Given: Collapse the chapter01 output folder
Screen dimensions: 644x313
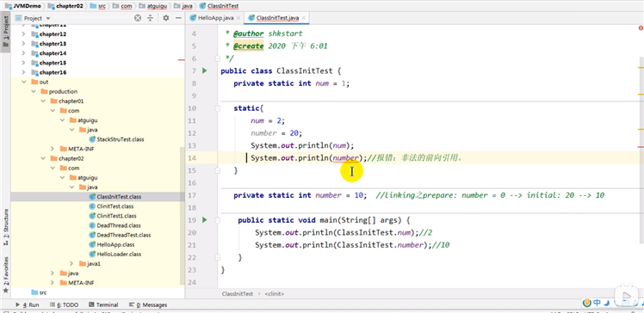Looking at the screenshot, I should [43, 101].
